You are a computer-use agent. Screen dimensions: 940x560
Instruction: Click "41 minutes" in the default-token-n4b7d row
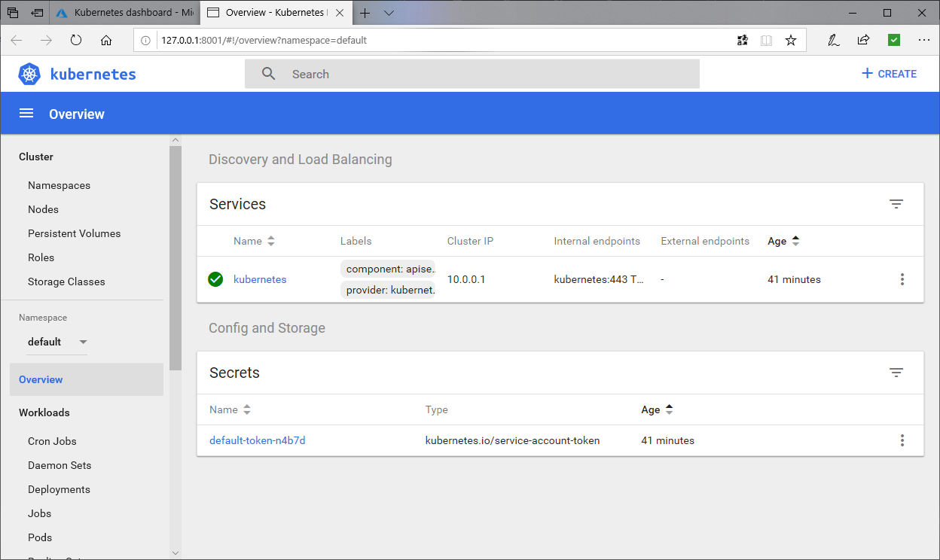667,440
